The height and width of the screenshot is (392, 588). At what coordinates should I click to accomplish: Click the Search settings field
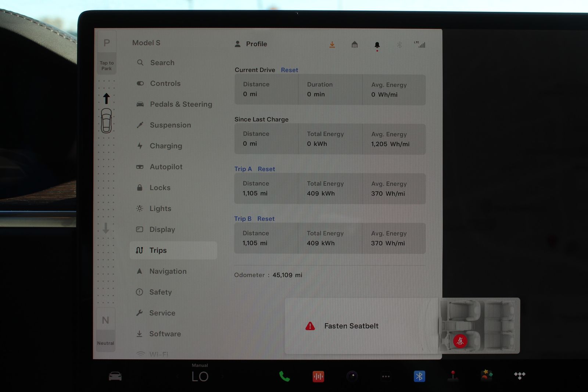coord(162,63)
